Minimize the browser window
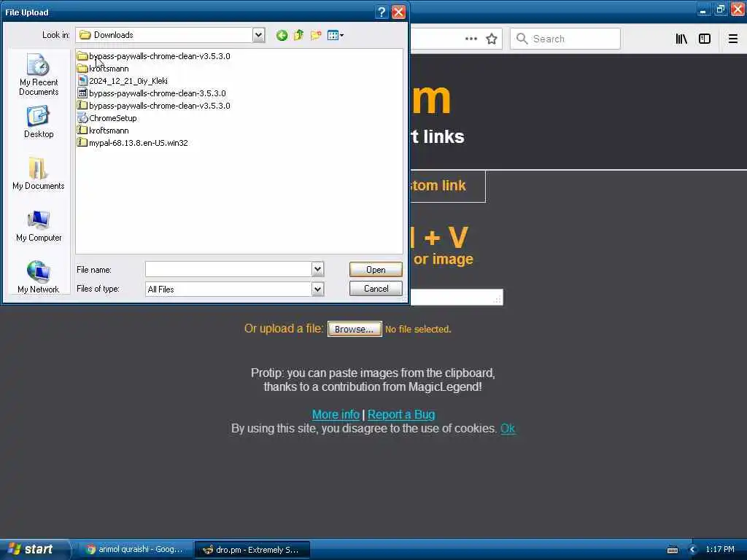The height and width of the screenshot is (560, 747). click(x=703, y=9)
